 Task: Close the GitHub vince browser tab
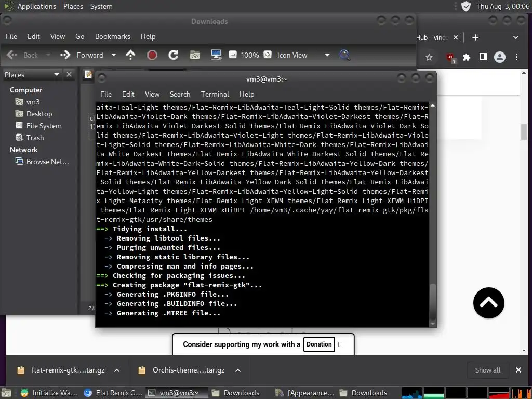point(456,37)
